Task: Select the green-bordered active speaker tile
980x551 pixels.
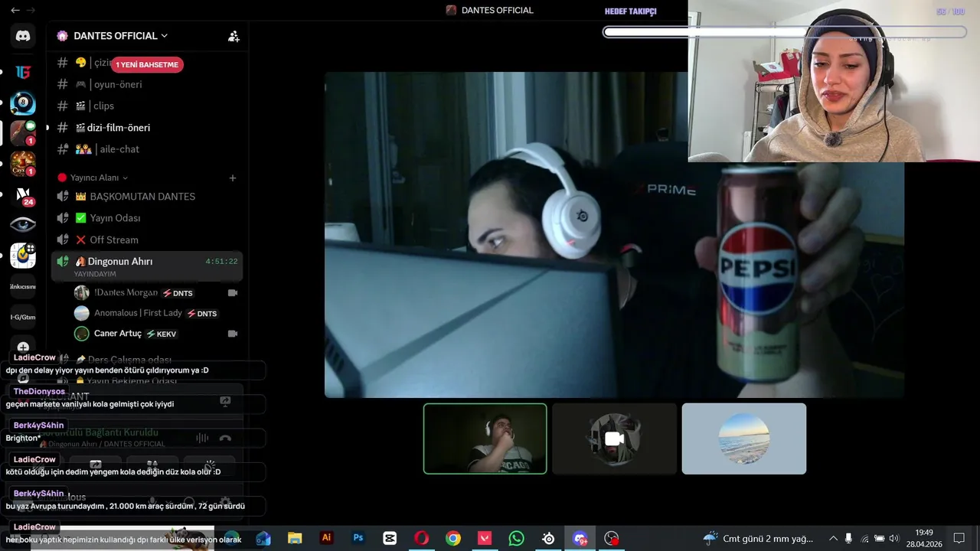Action: (485, 439)
